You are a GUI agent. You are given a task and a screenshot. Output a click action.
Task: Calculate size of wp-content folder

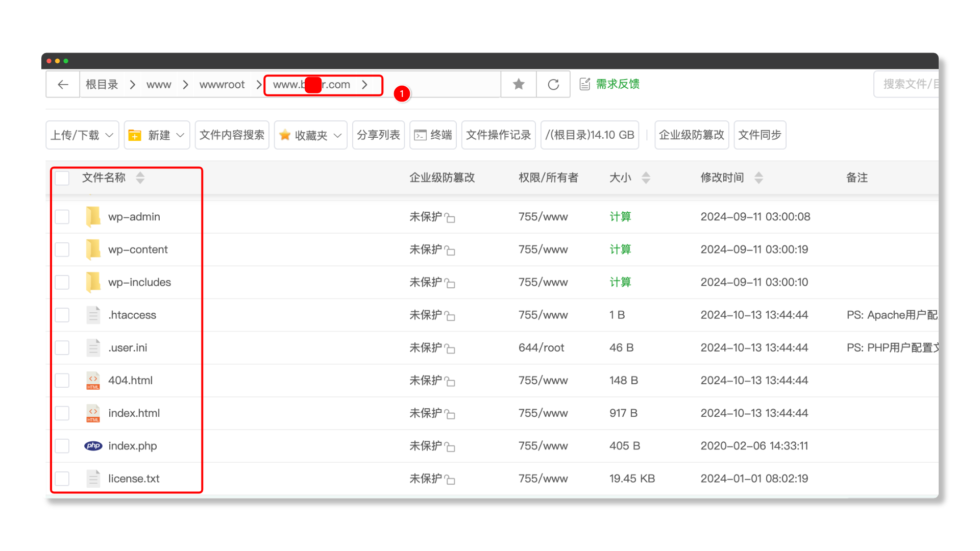tap(620, 249)
